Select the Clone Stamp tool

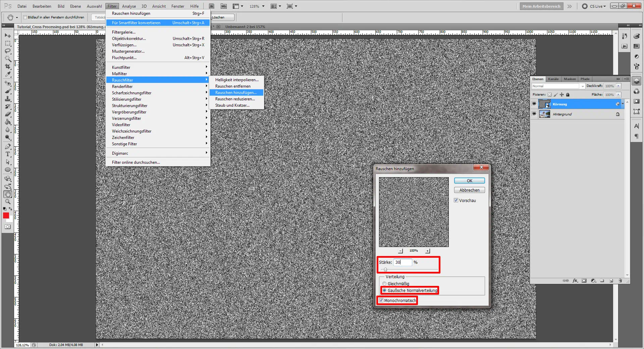(8, 99)
